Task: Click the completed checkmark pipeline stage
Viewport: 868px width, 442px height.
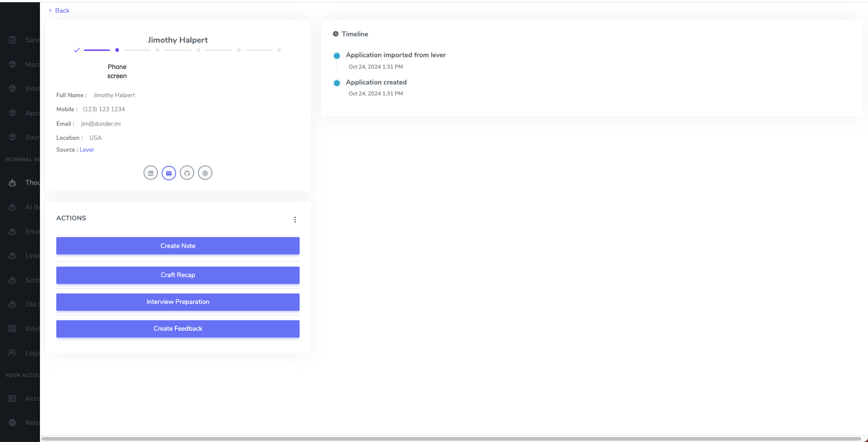Action: (x=77, y=50)
